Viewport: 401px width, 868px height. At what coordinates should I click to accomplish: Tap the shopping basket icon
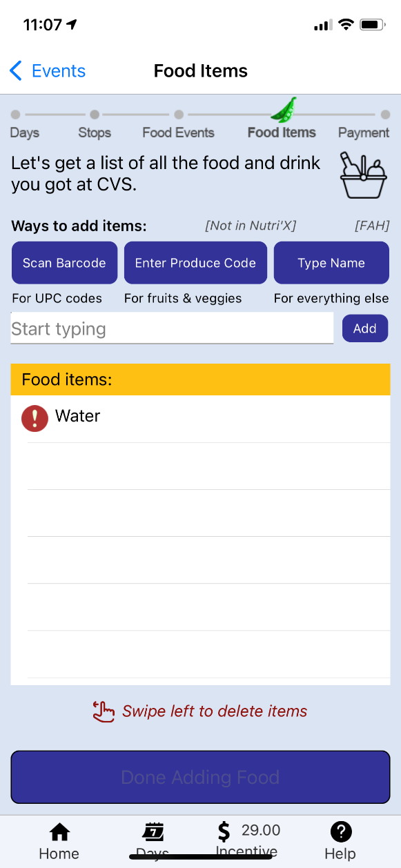[x=364, y=175]
